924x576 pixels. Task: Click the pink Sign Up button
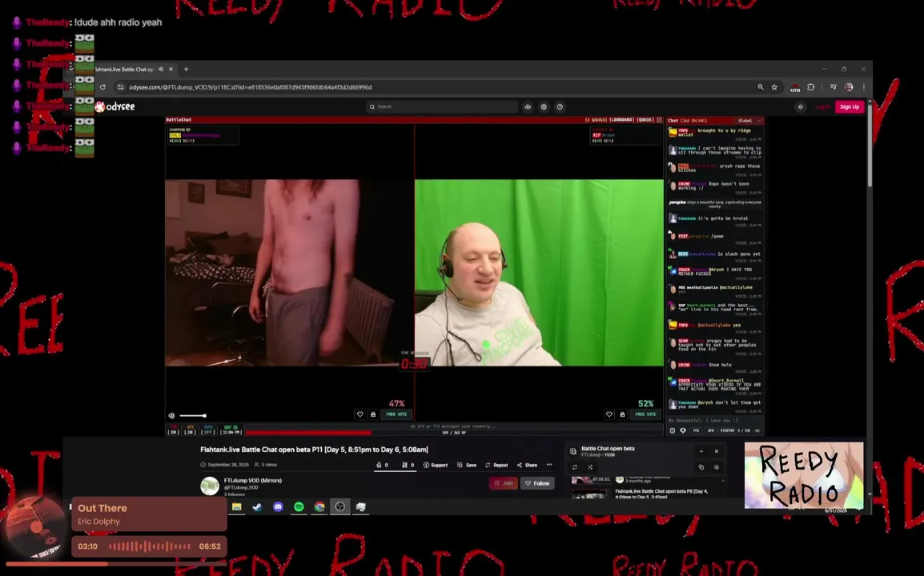[850, 106]
